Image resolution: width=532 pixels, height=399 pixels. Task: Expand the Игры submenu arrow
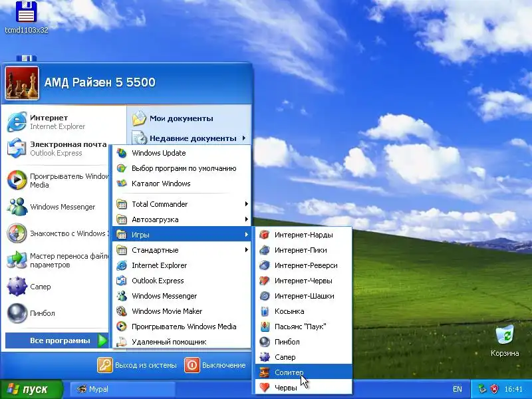246,235
